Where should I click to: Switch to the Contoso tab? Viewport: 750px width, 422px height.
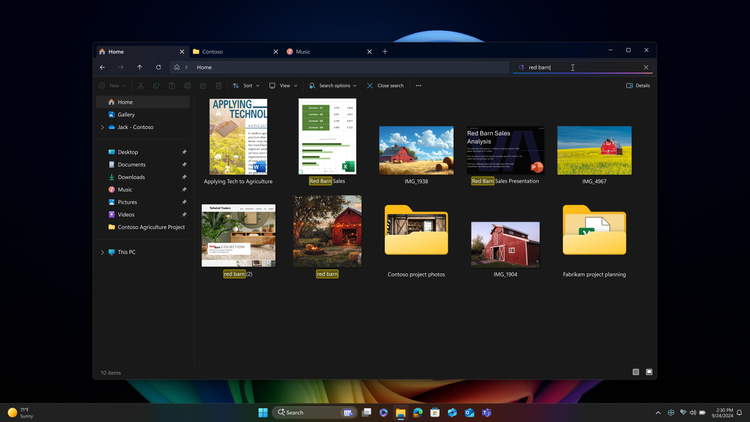212,51
